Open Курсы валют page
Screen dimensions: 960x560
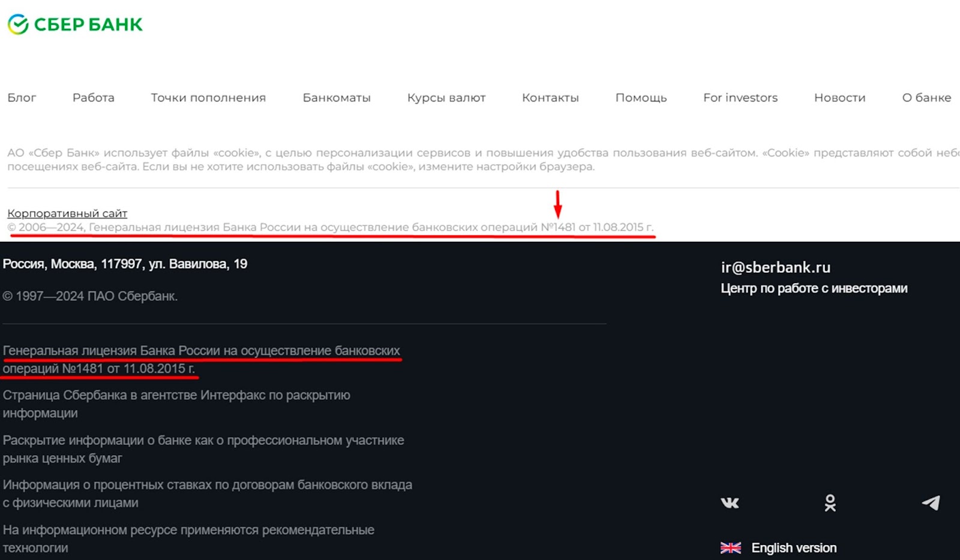coord(446,98)
